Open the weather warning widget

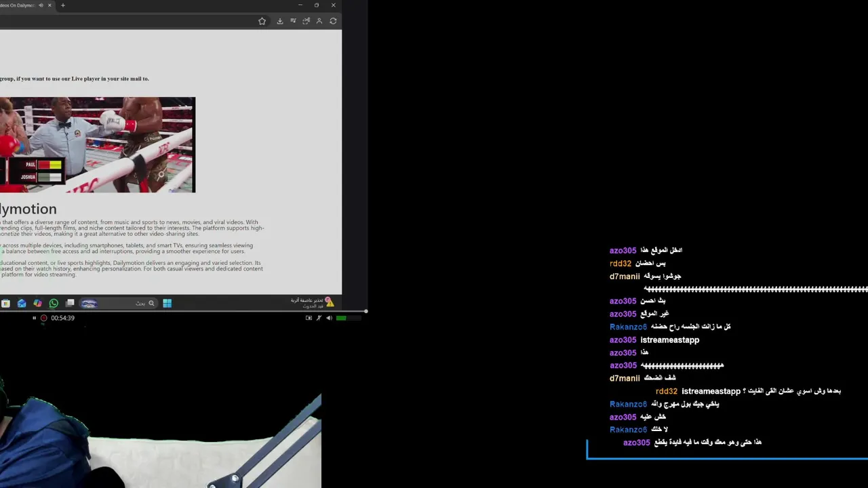click(312, 303)
